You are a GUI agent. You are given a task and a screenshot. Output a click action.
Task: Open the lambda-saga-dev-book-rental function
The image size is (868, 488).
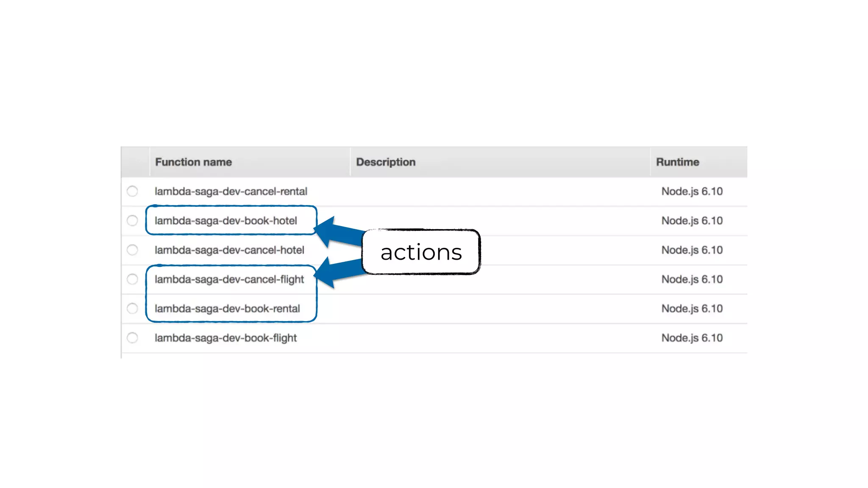click(x=227, y=308)
